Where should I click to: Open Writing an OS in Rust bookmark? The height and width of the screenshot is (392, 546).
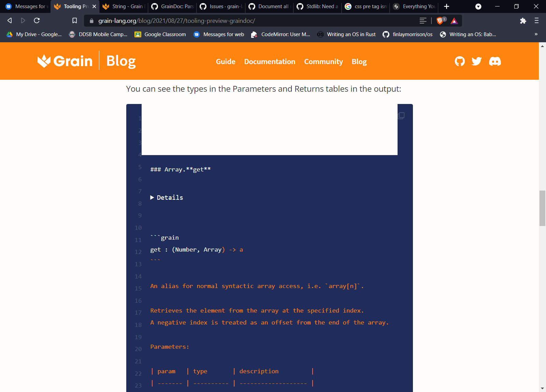346,34
